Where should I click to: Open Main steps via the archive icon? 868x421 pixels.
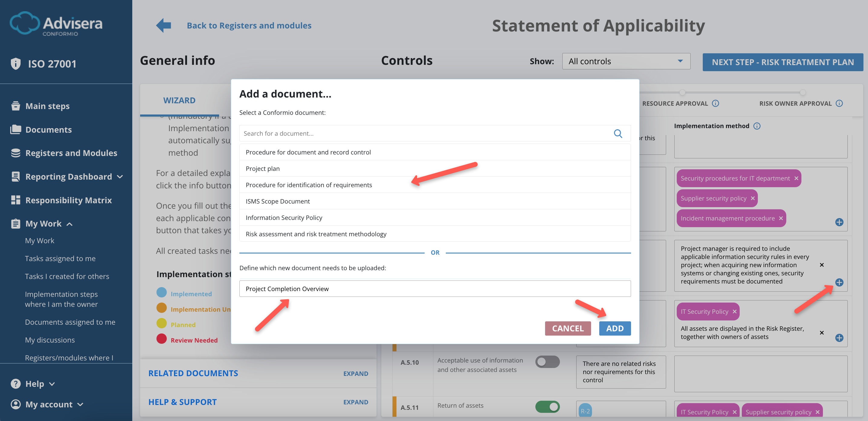point(15,106)
